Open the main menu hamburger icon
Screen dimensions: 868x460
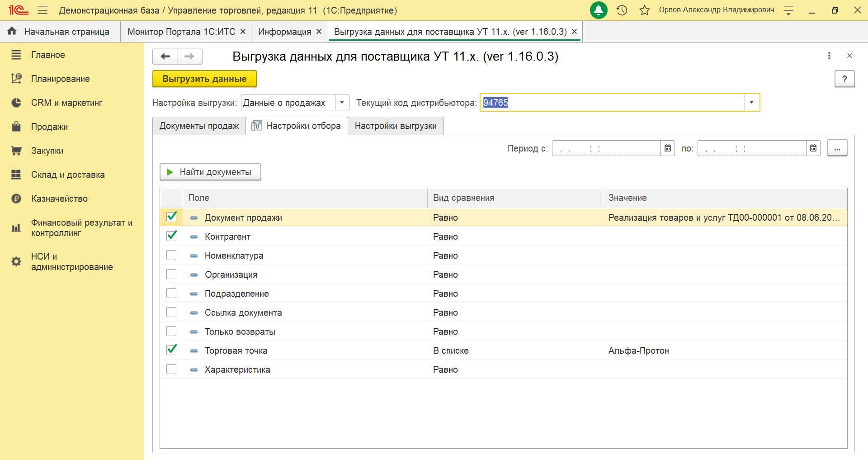[42, 10]
